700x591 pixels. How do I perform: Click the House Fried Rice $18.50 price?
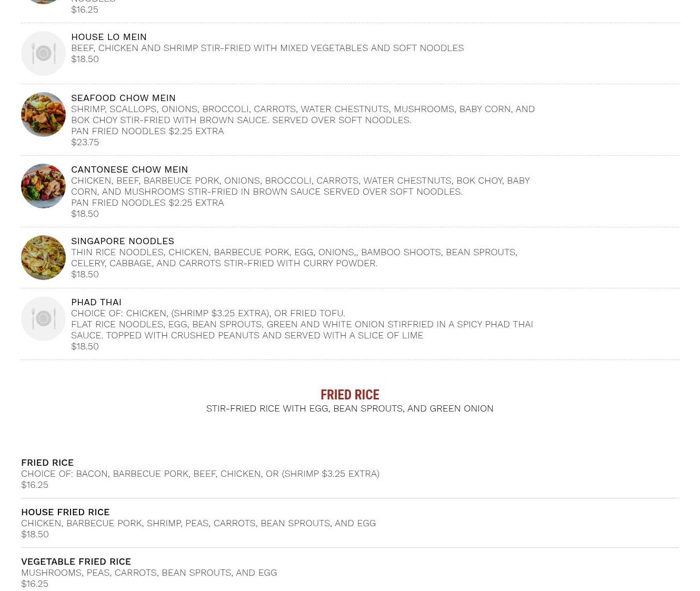35,534
